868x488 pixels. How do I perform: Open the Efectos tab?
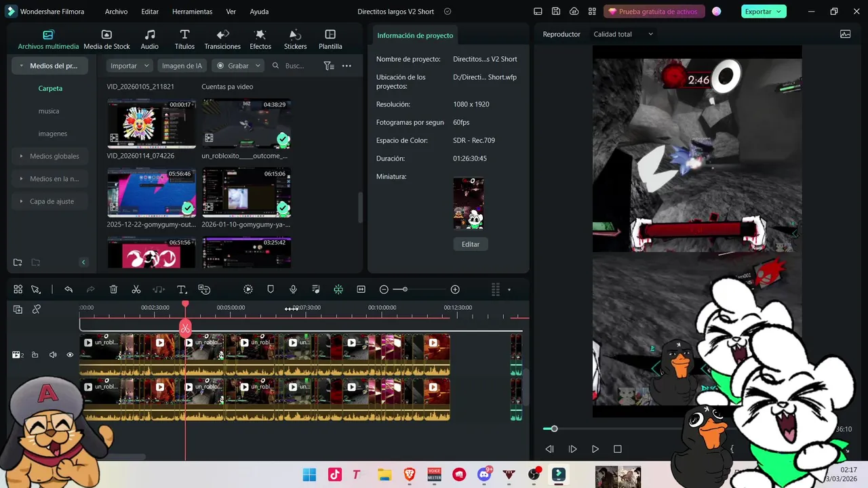[260, 40]
